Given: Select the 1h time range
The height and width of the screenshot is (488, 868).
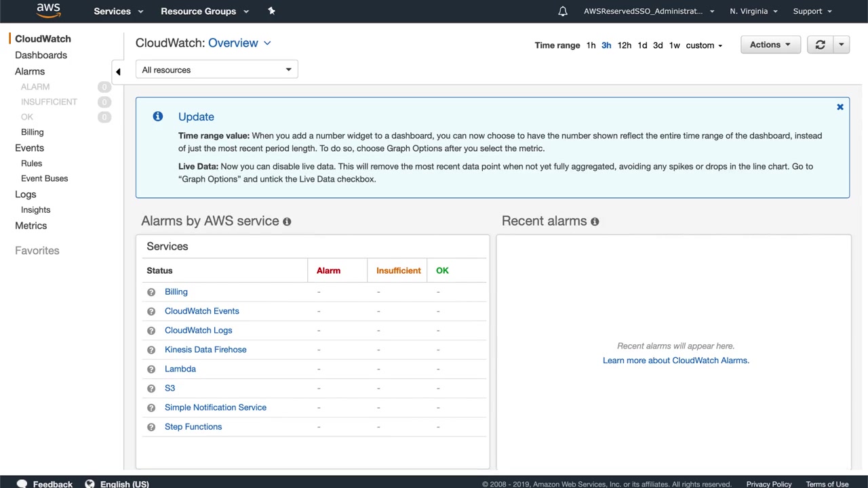Looking at the screenshot, I should [x=591, y=45].
